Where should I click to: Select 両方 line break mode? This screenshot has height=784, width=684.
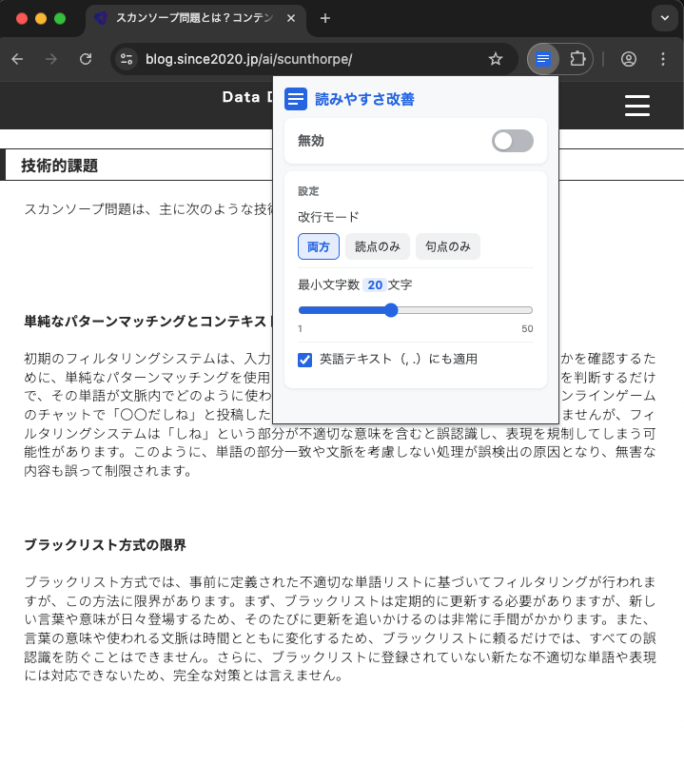click(319, 246)
